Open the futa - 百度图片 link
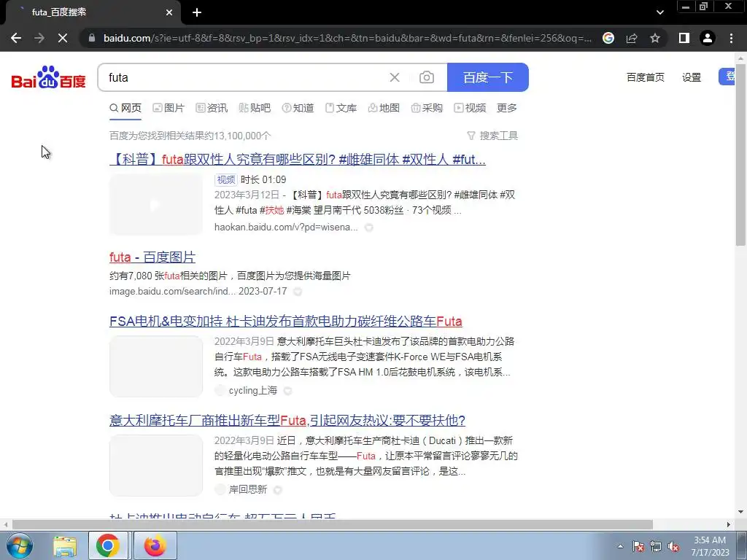This screenshot has height=560, width=747. coord(152,257)
